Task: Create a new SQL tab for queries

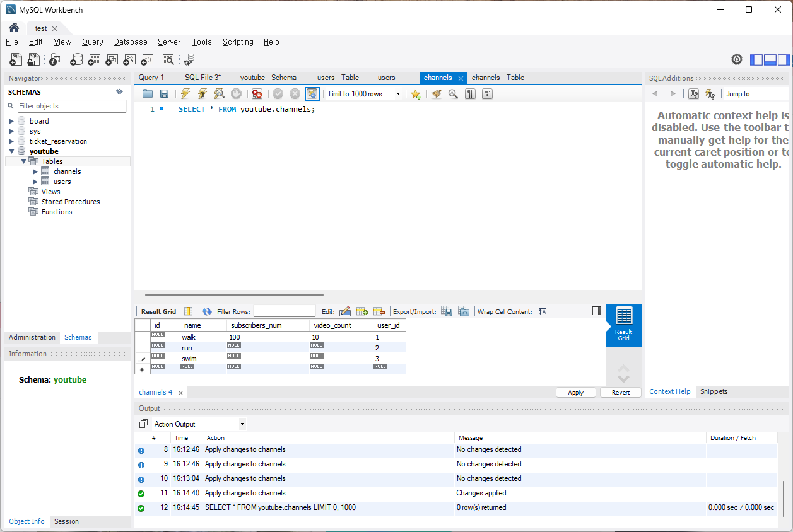Action: pos(16,59)
